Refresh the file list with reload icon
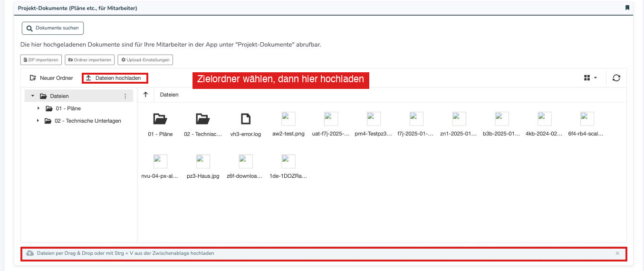The image size is (644, 271). coord(616,78)
